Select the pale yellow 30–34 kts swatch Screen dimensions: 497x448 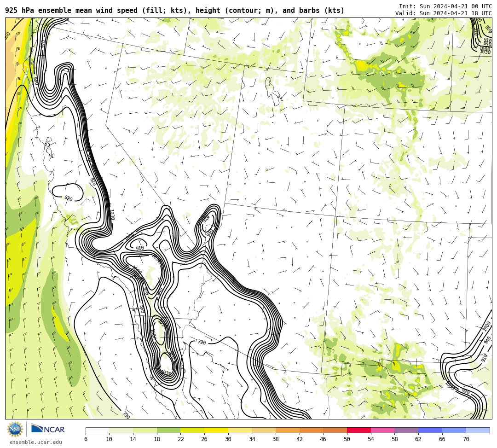[x=240, y=430]
